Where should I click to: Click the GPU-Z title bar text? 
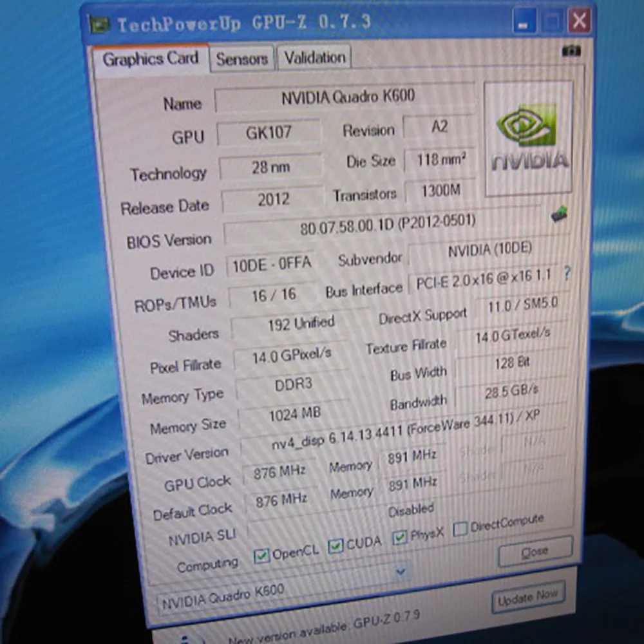(244, 23)
